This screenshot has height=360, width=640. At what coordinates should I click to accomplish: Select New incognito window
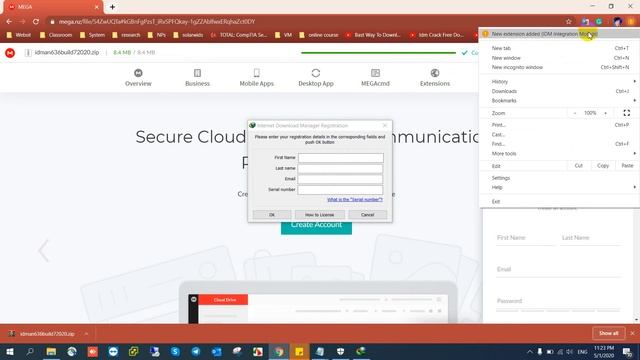(559, 67)
